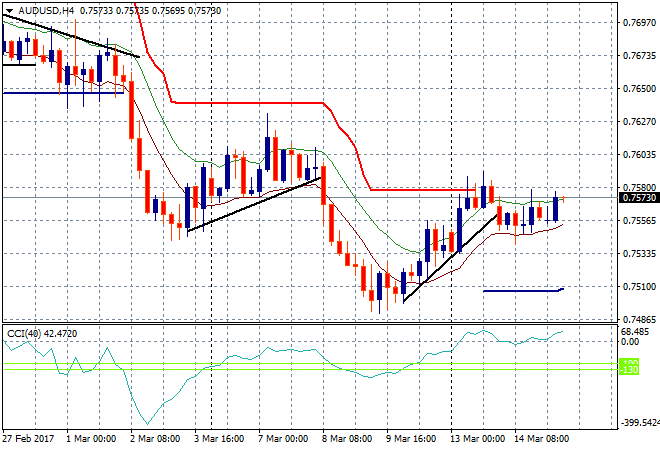Viewport: 660px width, 450px height.
Task: Click the 0.76500 price axis label
Action: (639, 88)
